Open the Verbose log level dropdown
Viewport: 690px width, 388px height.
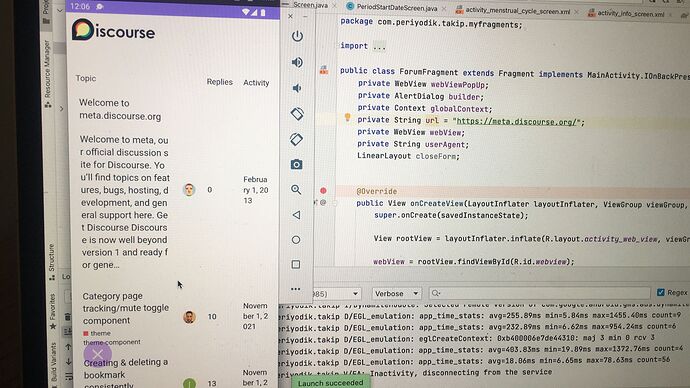[396, 293]
